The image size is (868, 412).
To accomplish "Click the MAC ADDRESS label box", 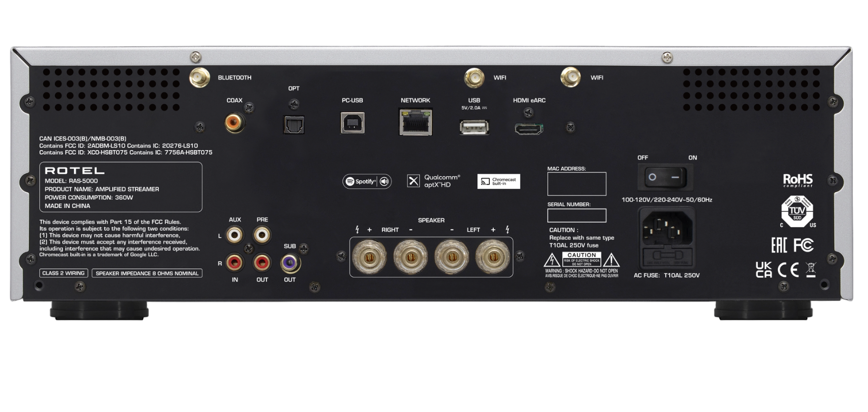I will 577,184.
